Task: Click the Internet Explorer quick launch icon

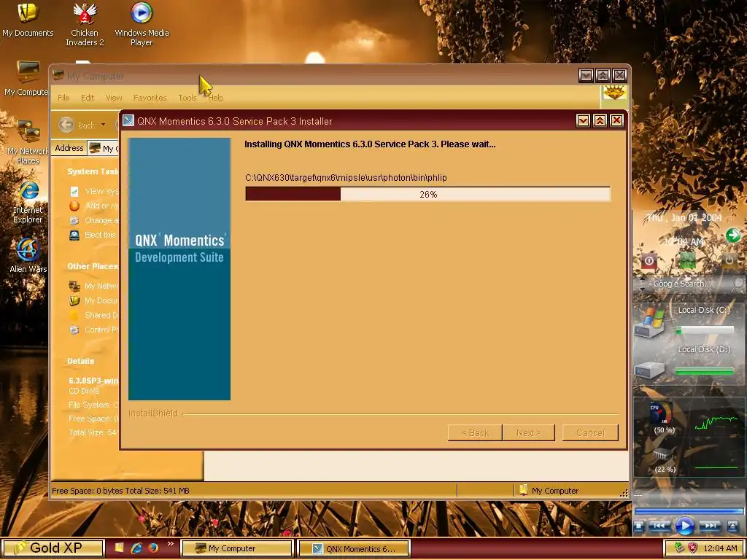Action: (x=136, y=548)
